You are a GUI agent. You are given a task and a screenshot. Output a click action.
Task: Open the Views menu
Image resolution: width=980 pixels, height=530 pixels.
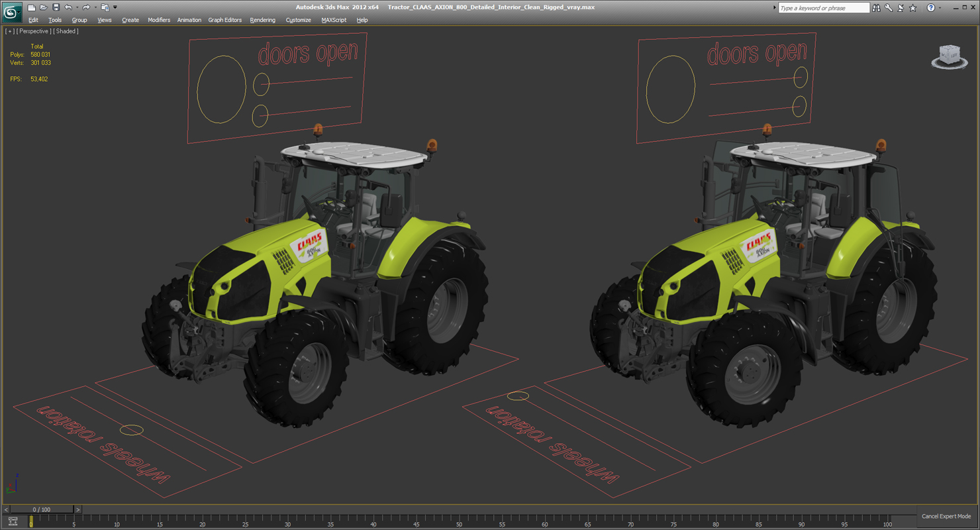click(x=105, y=20)
